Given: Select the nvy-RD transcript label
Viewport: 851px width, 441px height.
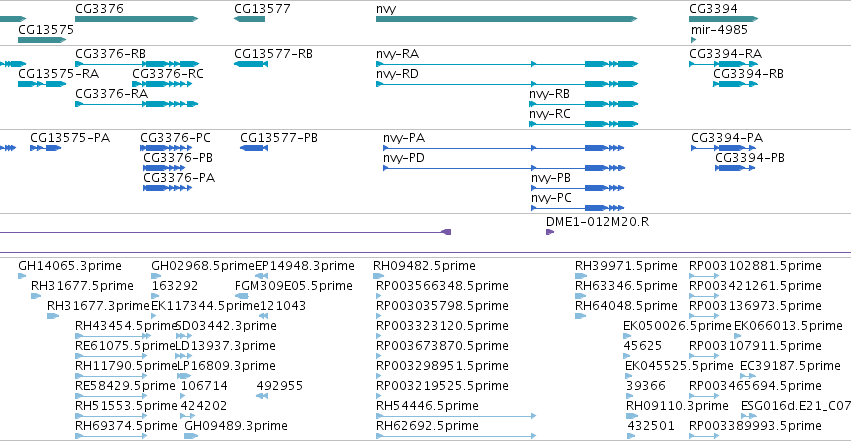Looking at the screenshot, I should coord(397,74).
